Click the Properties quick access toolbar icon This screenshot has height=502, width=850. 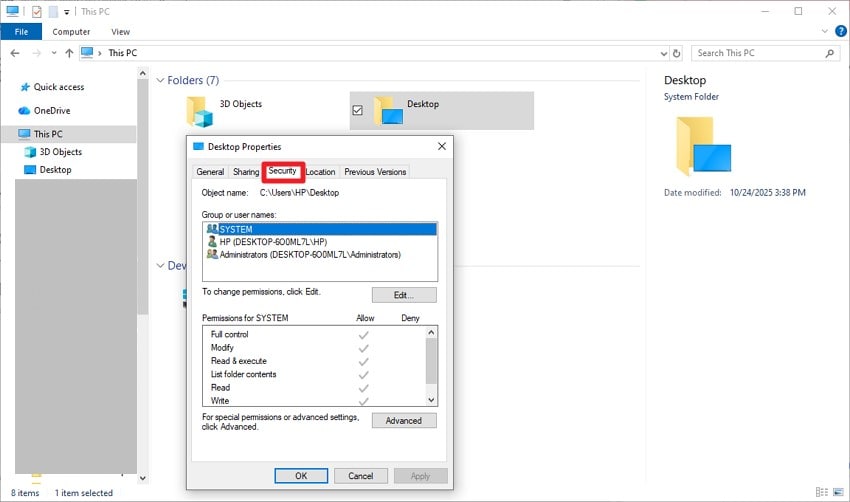click(x=36, y=11)
